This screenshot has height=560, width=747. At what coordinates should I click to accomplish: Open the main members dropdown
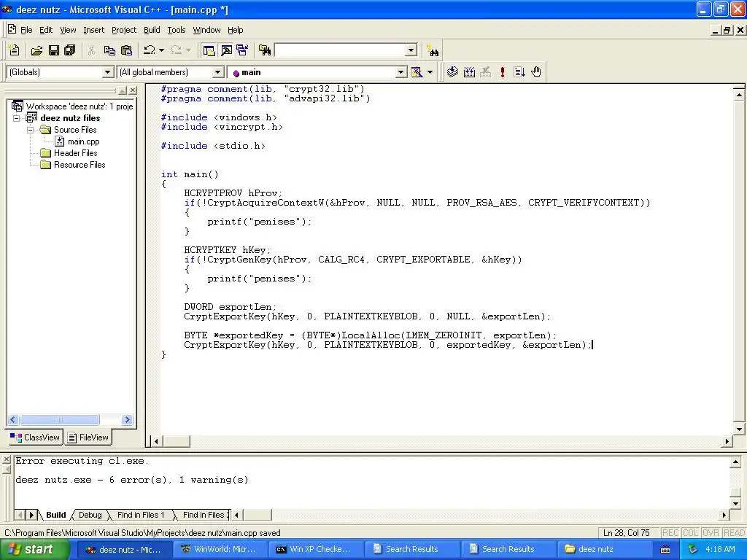[401, 72]
